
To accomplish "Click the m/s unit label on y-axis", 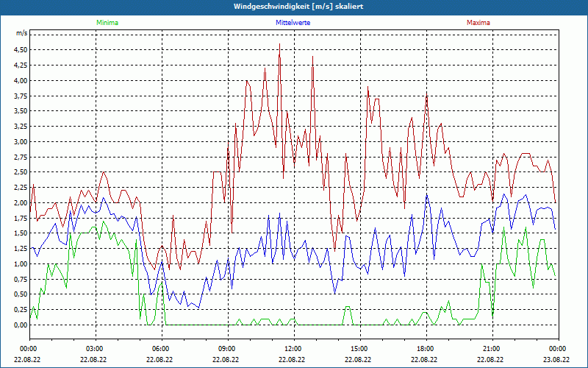I will (21, 33).
